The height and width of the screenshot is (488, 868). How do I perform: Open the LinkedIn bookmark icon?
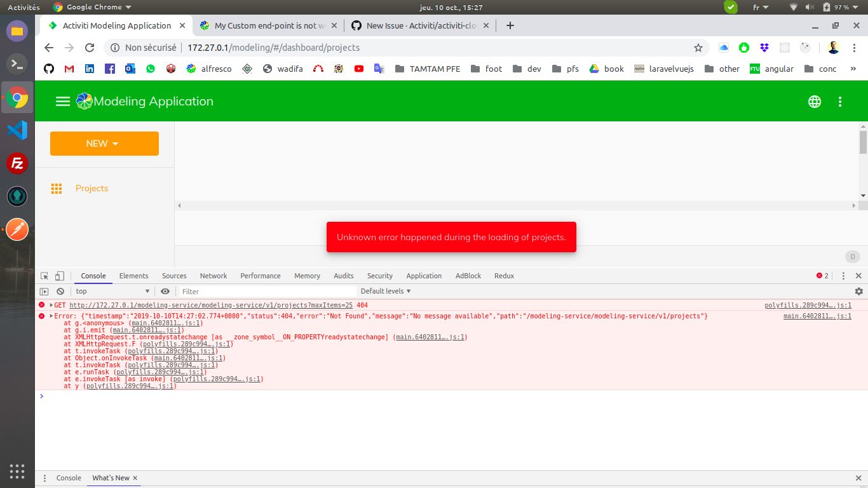[90, 69]
